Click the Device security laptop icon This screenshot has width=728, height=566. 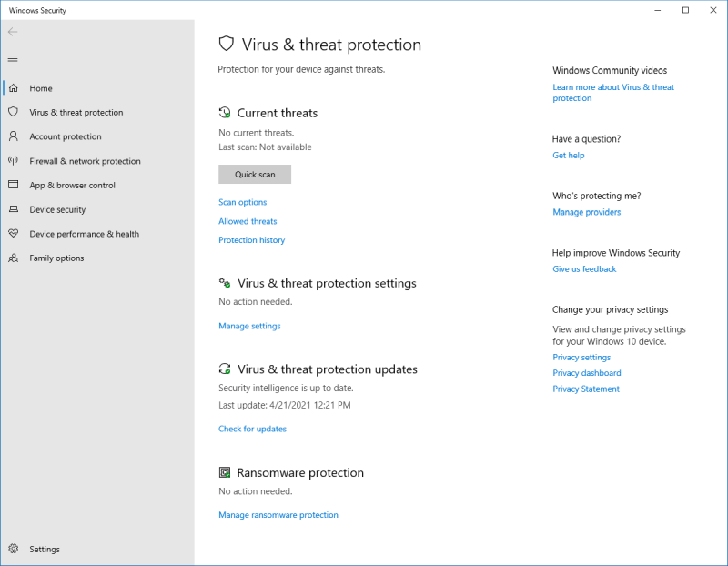click(x=13, y=209)
